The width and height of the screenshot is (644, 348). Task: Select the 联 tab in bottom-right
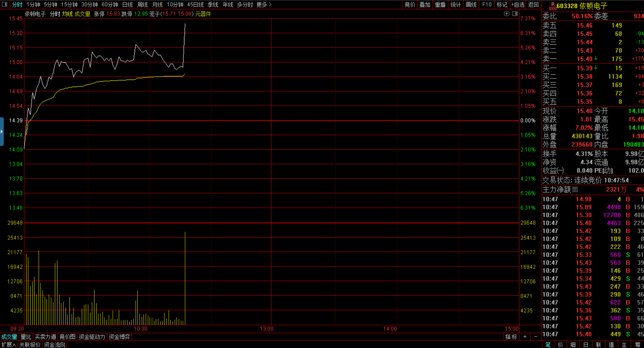(599, 344)
